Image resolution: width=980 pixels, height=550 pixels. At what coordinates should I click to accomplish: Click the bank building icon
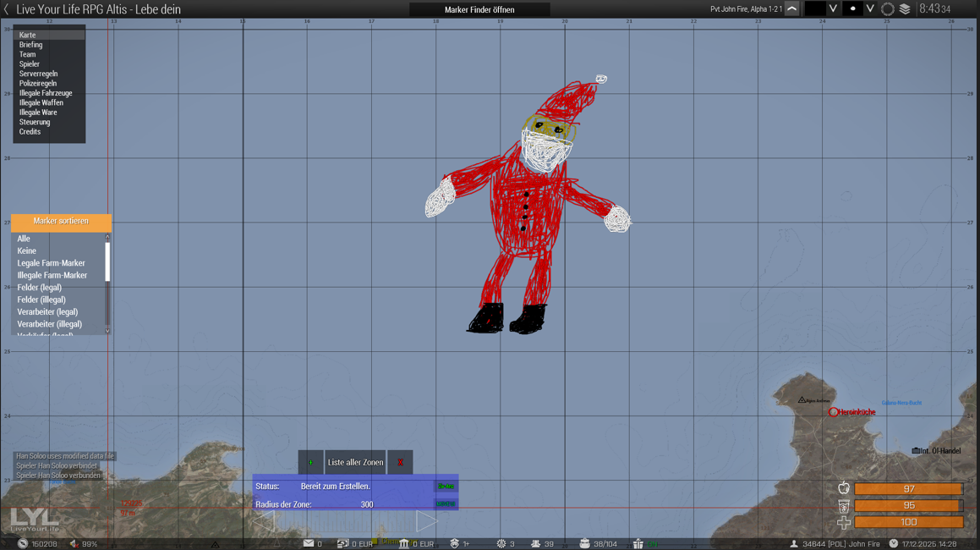tap(403, 544)
